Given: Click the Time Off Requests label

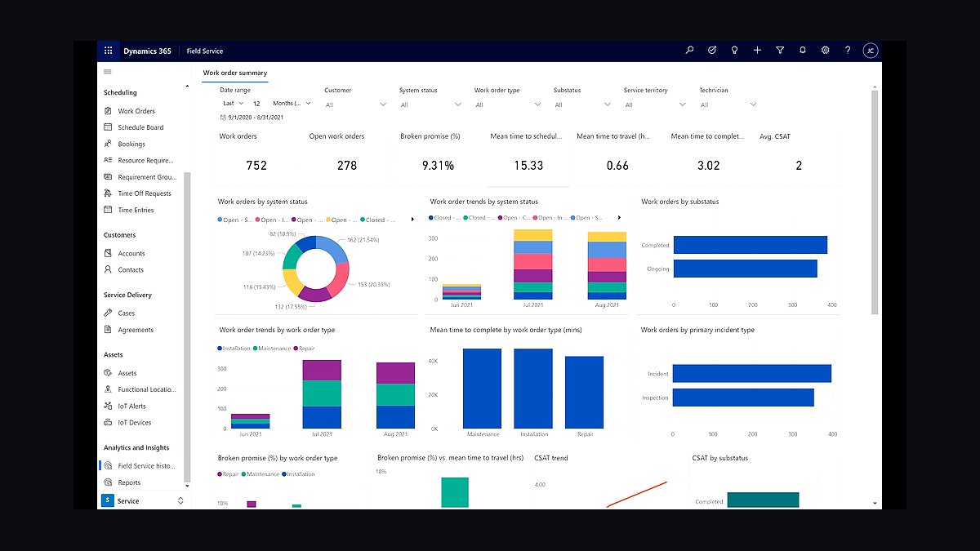Looking at the screenshot, I should coord(145,193).
